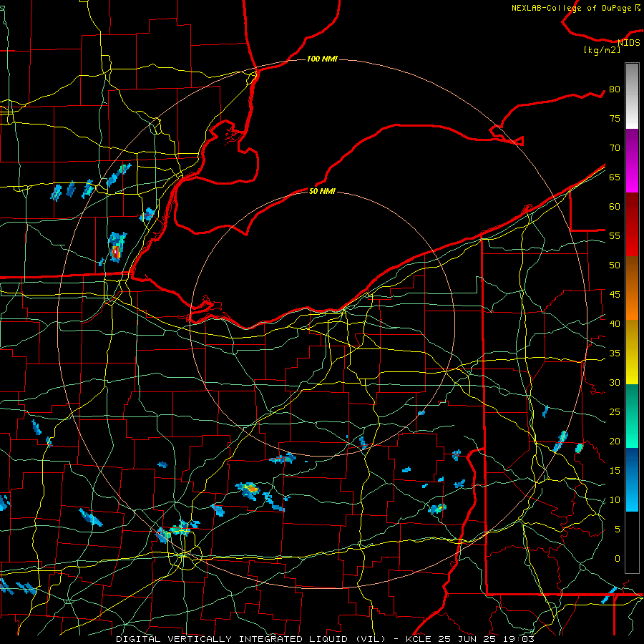Click the NIDS label above the legend
Screen dimensions: 644x644
click(629, 43)
